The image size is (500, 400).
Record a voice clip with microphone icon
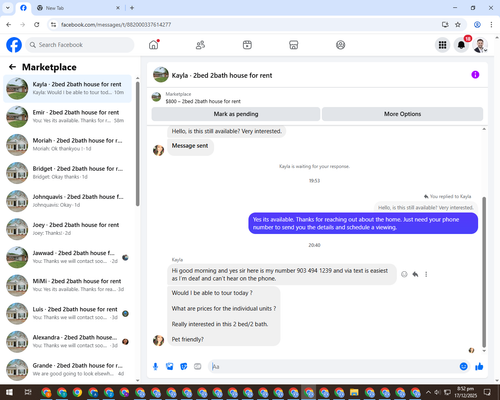[x=155, y=367]
